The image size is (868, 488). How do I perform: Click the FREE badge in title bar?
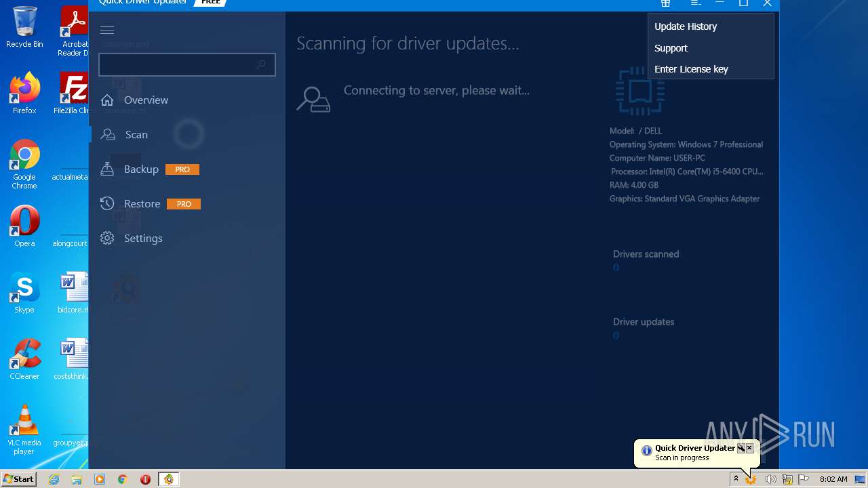pyautogui.click(x=210, y=3)
